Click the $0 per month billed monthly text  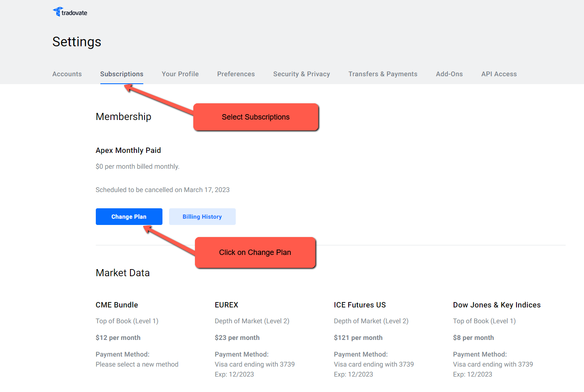(x=137, y=167)
